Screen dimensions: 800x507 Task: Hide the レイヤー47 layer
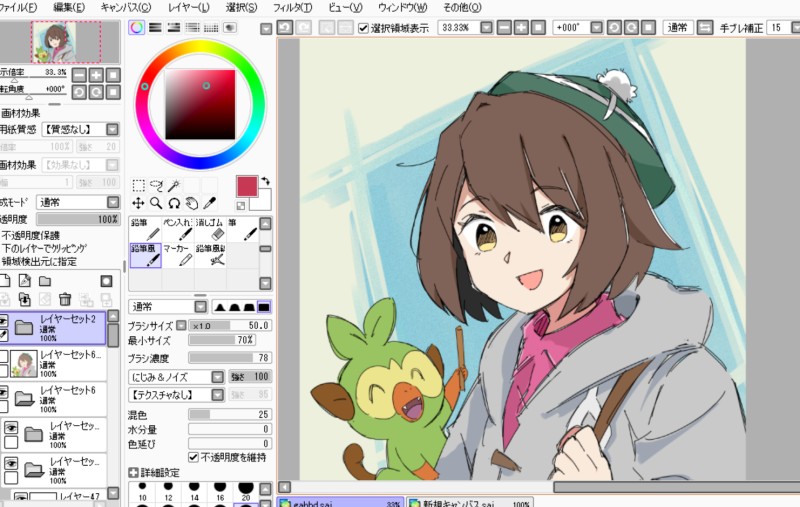[21, 496]
